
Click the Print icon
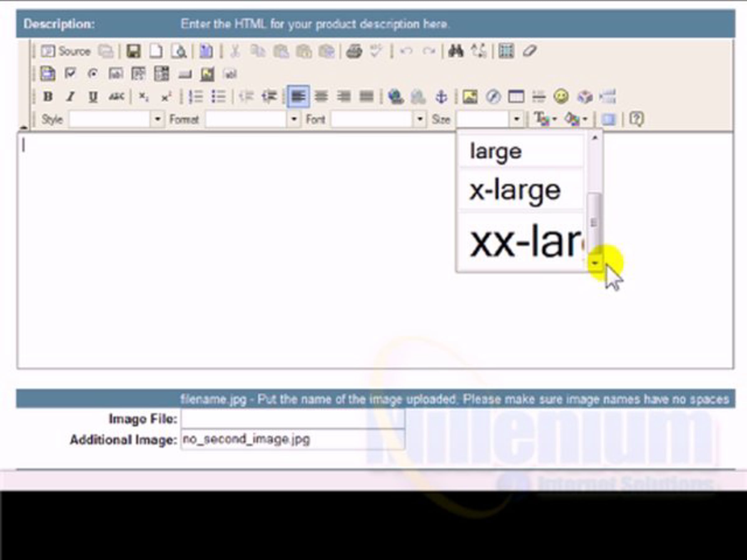pos(354,51)
